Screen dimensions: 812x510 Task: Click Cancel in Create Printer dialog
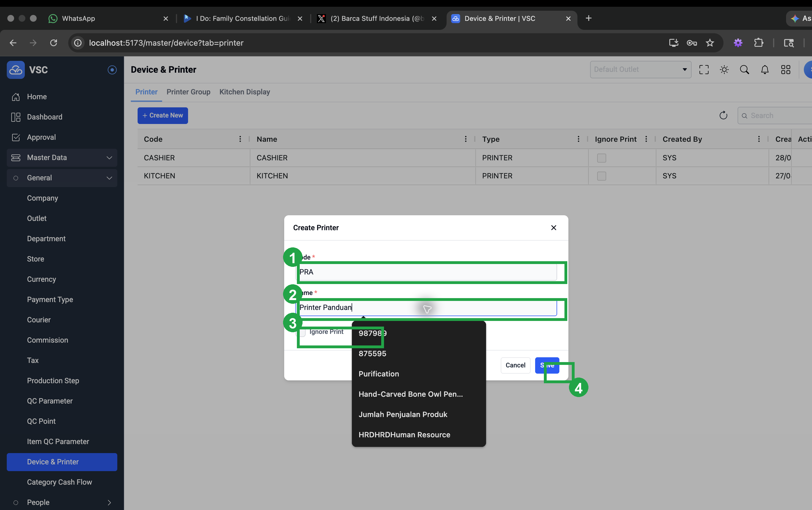click(515, 365)
